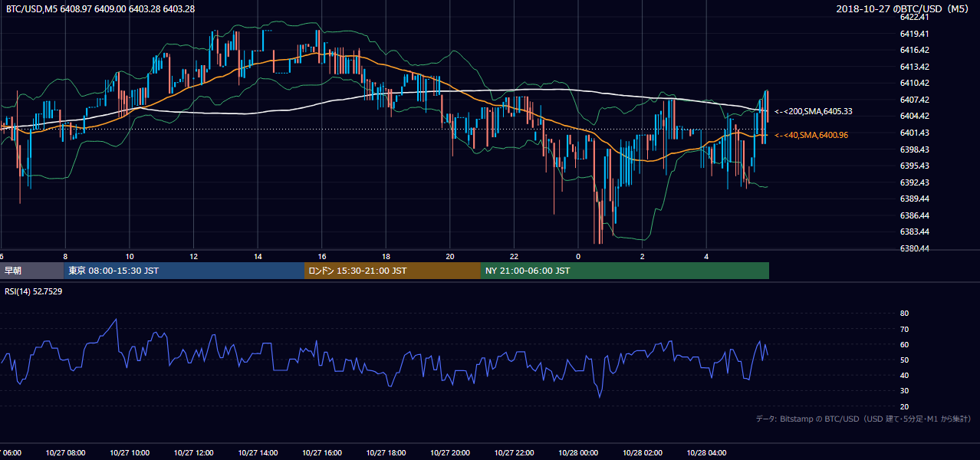Select the 早朝 session band
Image resolution: width=980 pixels, height=460 pixels.
coord(31,271)
